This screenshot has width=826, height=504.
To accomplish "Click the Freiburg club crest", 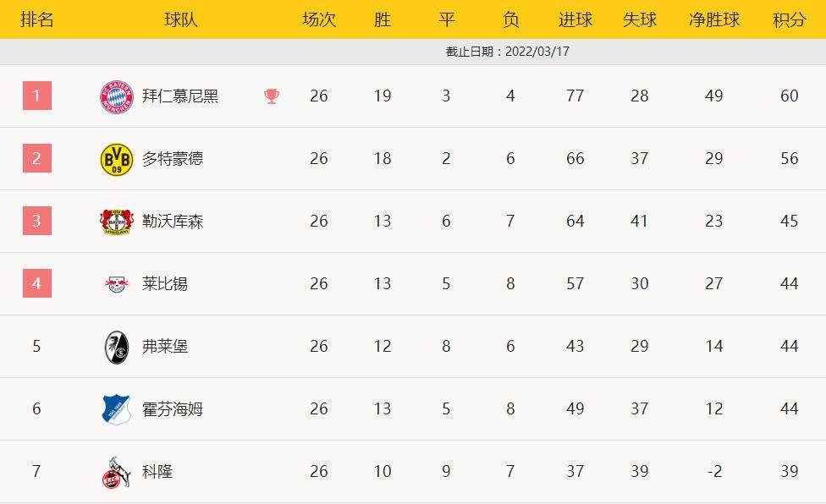I will pyautogui.click(x=117, y=347).
